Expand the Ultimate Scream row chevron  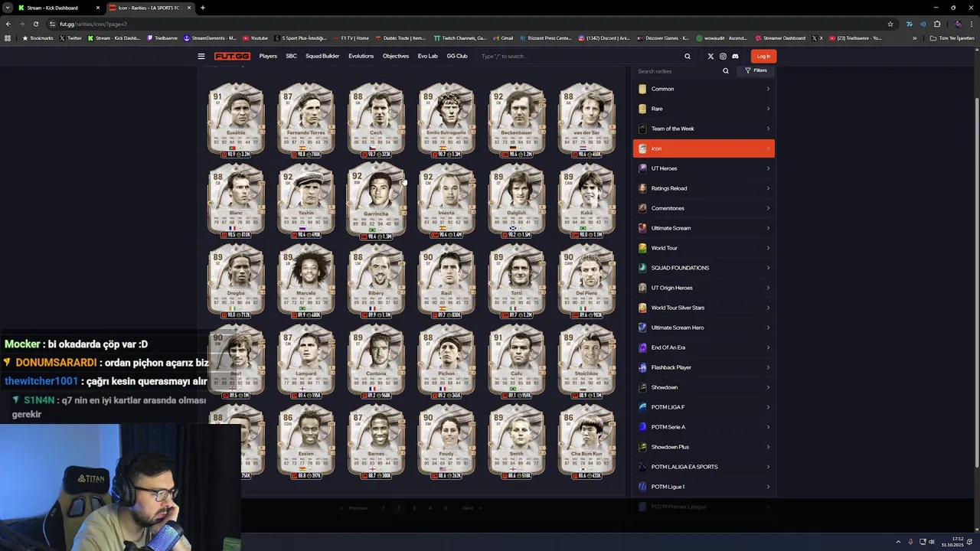coord(768,228)
